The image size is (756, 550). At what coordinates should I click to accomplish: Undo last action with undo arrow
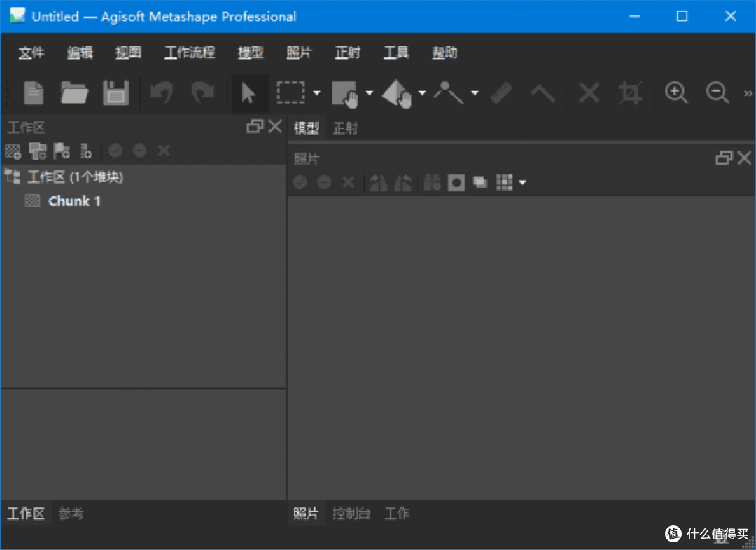click(x=162, y=92)
